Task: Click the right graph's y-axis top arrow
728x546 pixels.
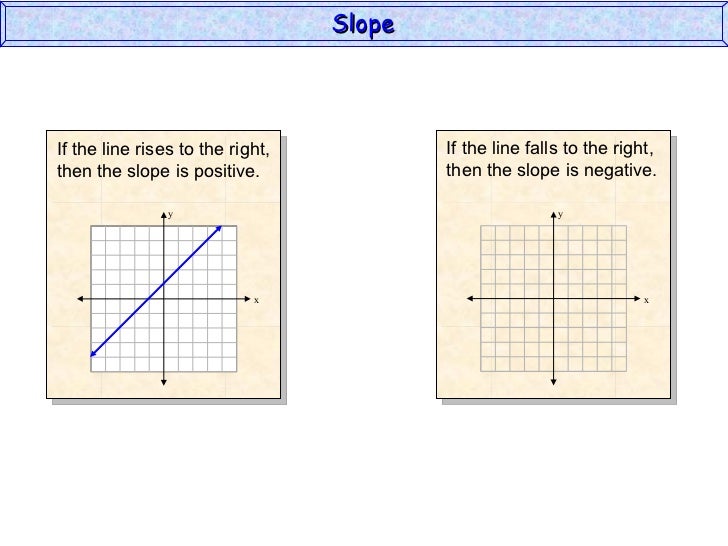Action: 554,212
